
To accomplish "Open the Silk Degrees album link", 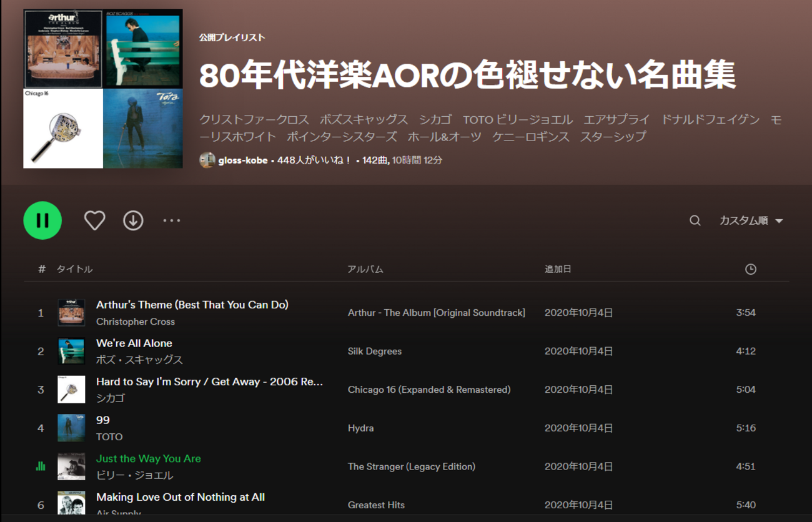I will click(375, 352).
